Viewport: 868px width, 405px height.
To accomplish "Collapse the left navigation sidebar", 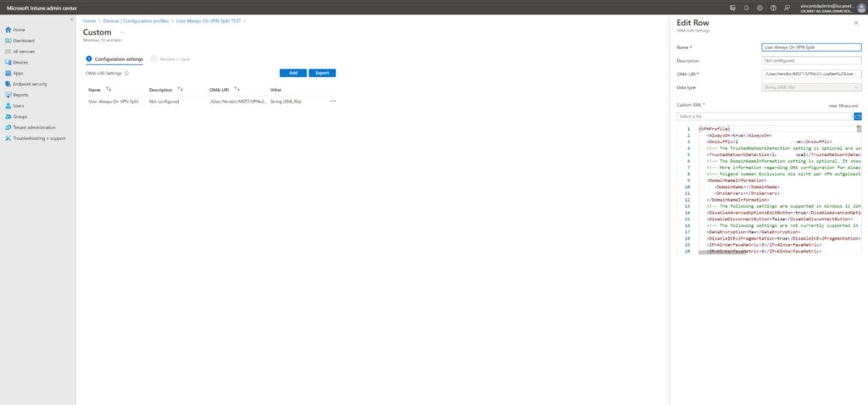I will coord(71,20).
